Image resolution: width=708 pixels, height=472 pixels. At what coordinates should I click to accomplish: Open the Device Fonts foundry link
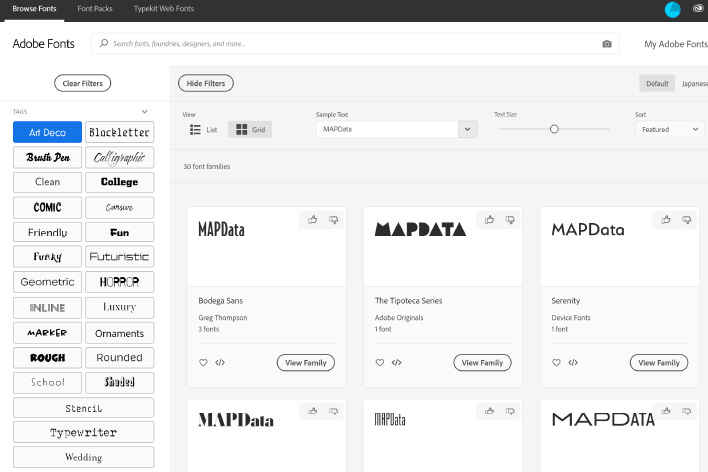click(571, 318)
